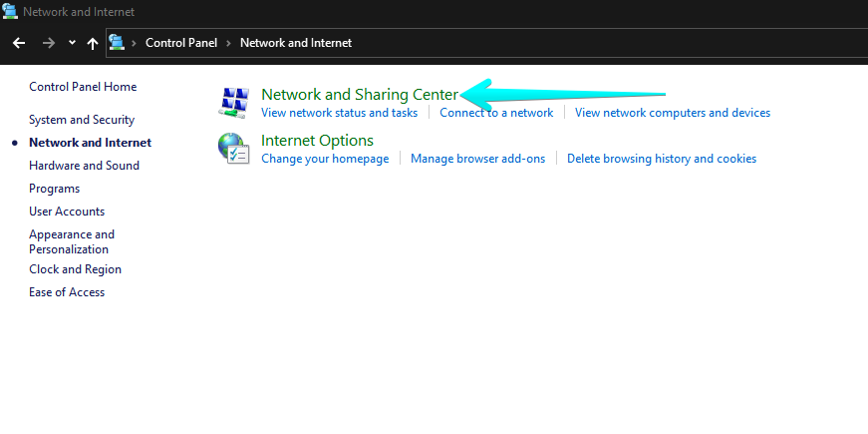
Task: Select System and Security in sidebar
Action: (82, 120)
